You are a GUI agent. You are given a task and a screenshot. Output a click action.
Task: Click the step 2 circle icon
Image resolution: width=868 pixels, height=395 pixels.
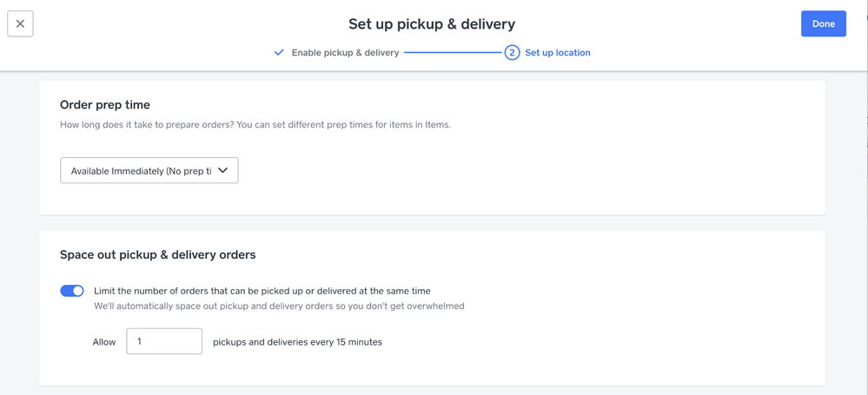click(512, 53)
